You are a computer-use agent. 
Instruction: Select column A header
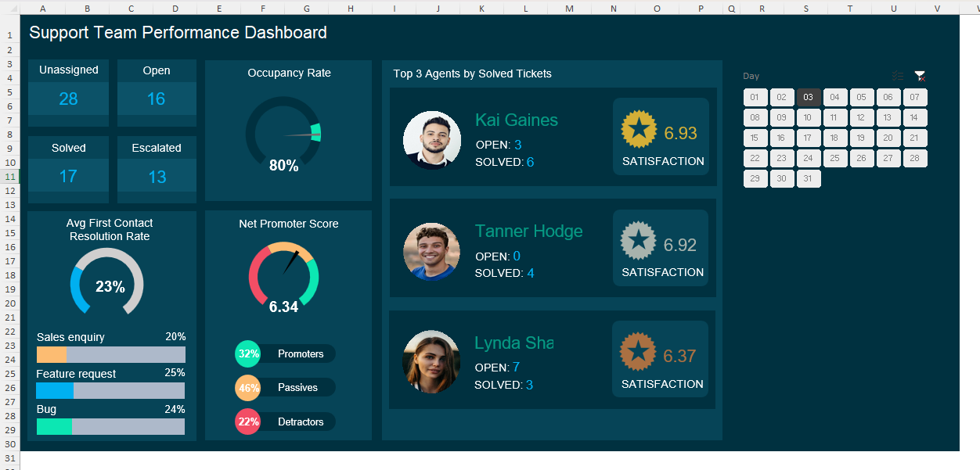tap(41, 8)
